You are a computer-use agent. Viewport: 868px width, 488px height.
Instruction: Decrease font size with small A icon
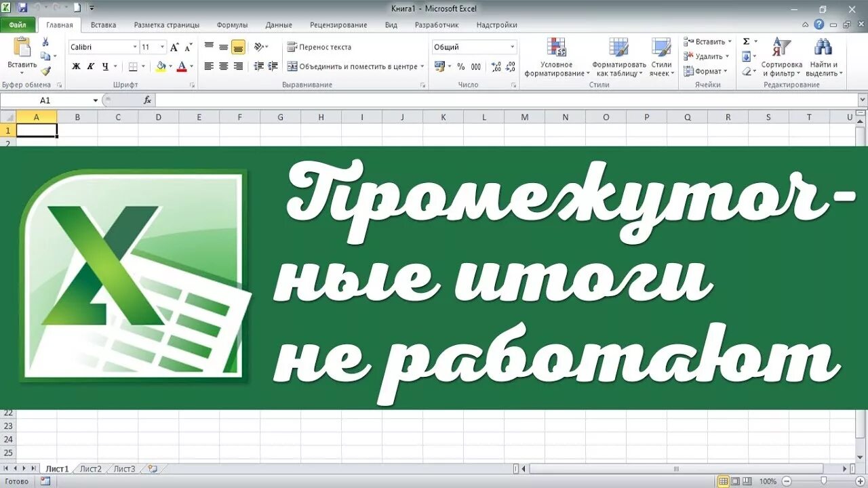pyautogui.click(x=189, y=47)
